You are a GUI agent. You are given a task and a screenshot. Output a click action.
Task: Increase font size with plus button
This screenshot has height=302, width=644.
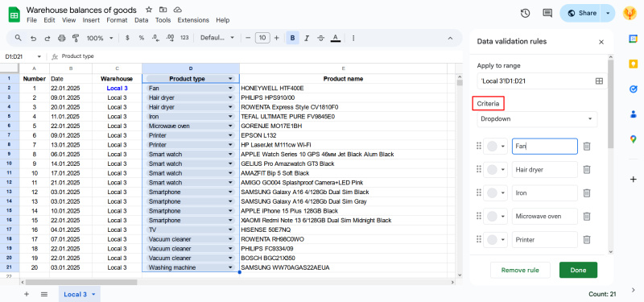[x=276, y=38]
